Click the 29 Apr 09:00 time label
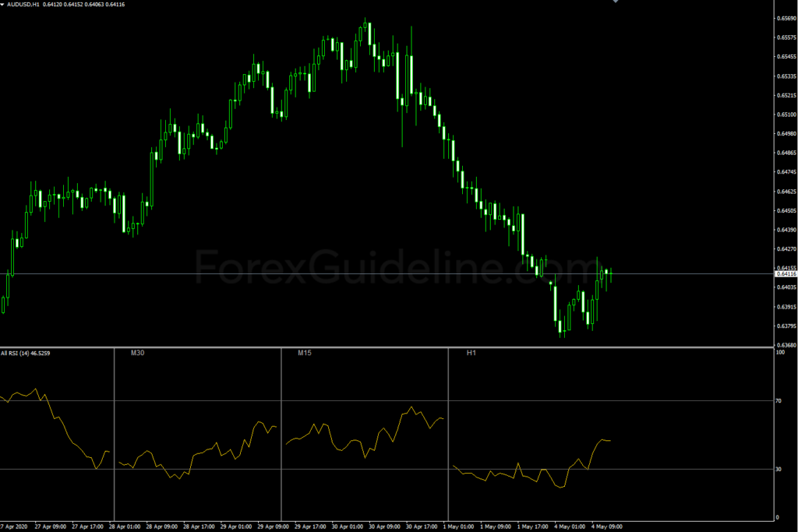 coord(274,527)
